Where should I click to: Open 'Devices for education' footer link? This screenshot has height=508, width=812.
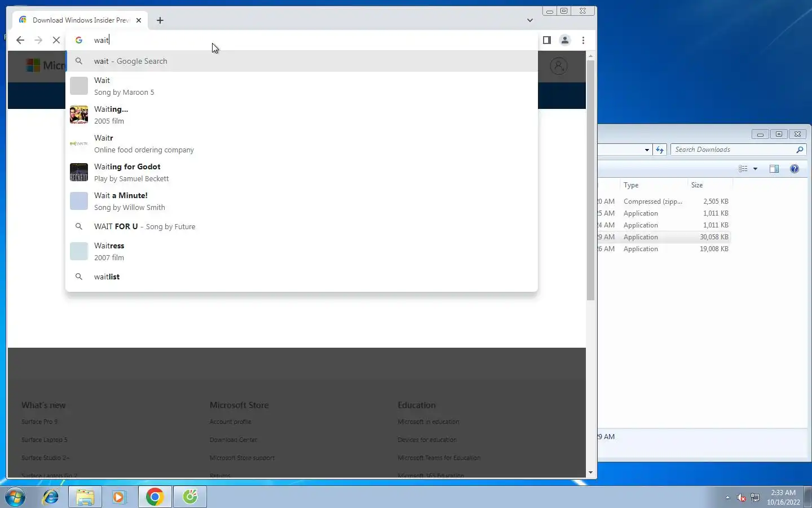pos(427,440)
